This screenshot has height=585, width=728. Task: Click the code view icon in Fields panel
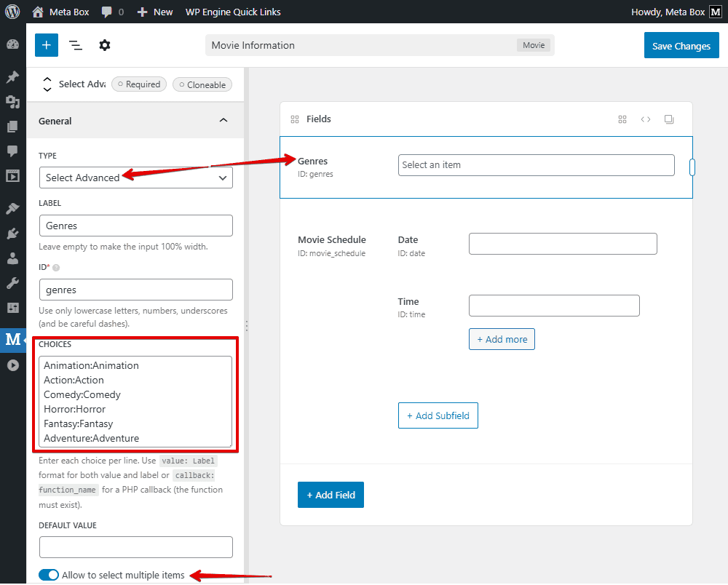click(x=645, y=119)
